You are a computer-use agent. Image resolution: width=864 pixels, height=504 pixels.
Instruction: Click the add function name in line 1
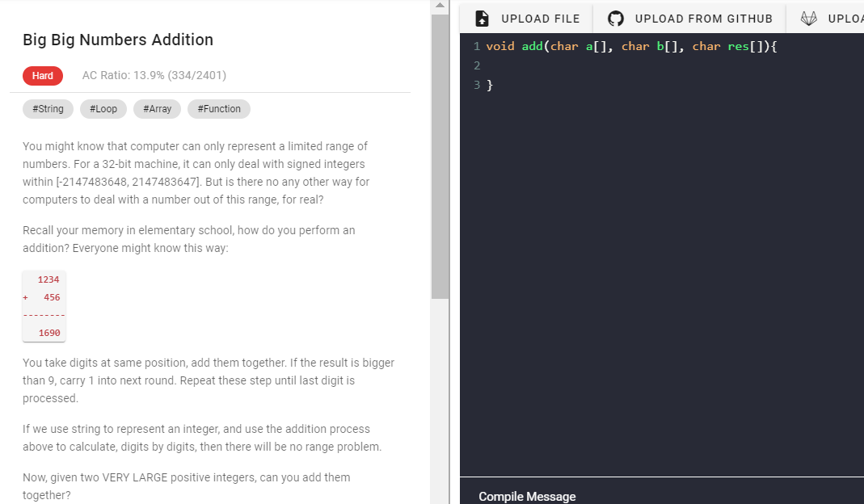(532, 46)
